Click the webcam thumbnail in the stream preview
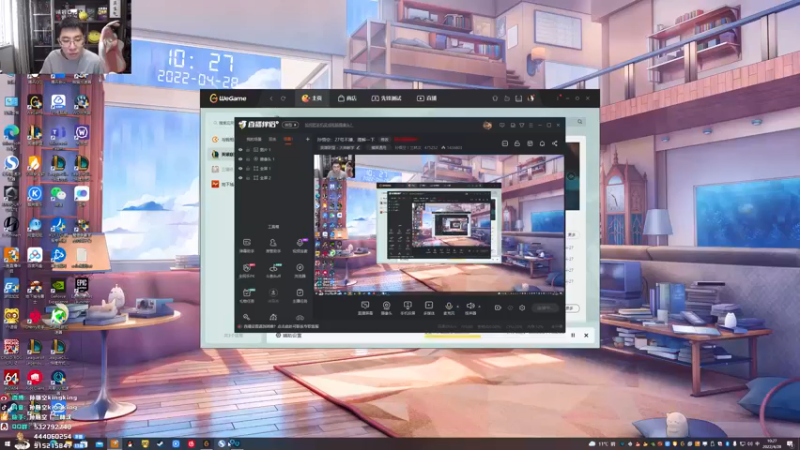 (x=334, y=166)
